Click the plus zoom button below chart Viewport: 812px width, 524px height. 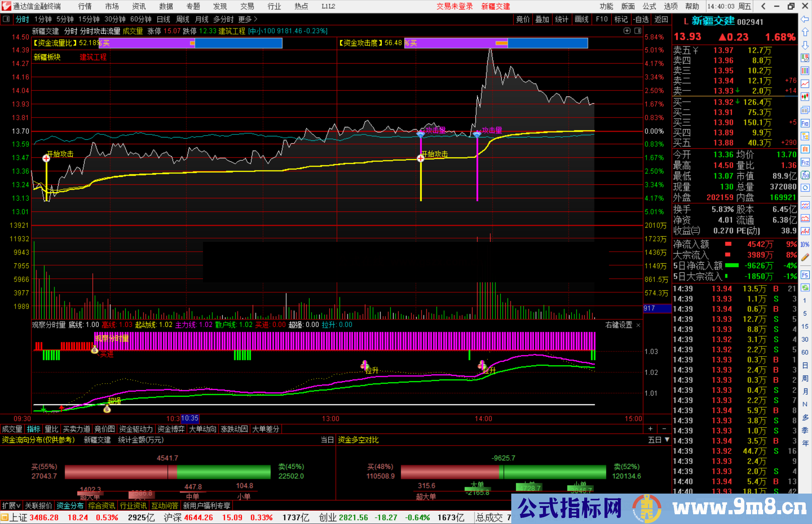click(650, 429)
